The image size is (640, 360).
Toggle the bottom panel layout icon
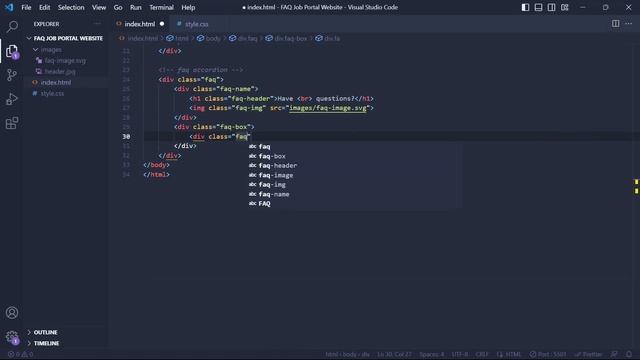(x=538, y=7)
